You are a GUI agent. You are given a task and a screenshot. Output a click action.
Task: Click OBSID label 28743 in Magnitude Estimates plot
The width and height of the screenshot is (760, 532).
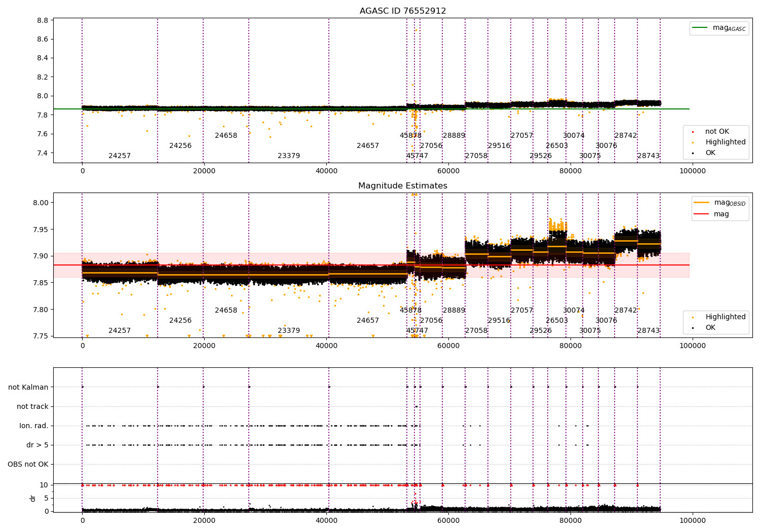pyautogui.click(x=649, y=331)
